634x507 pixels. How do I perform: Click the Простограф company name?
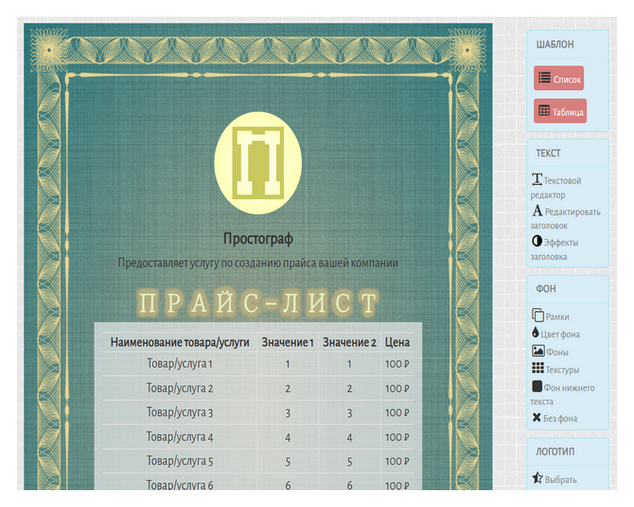[x=258, y=239]
